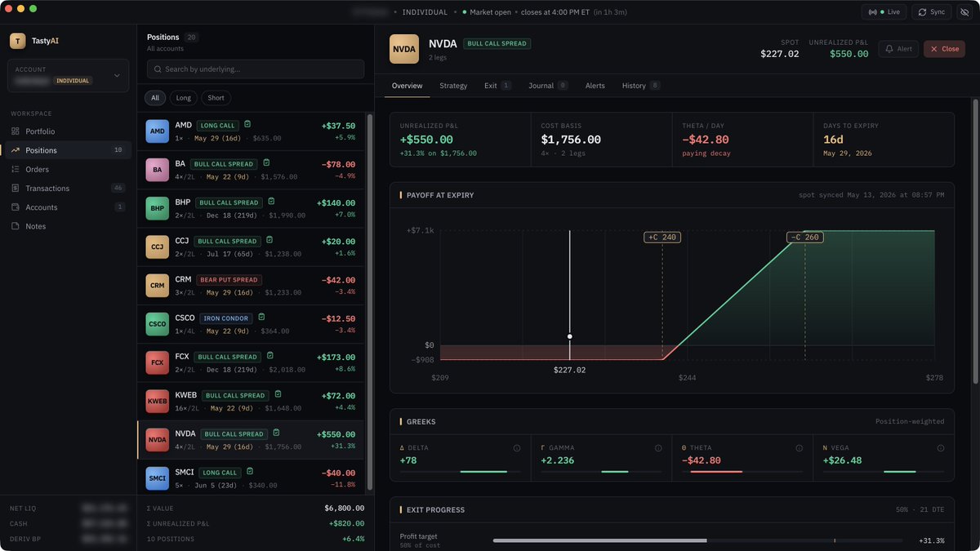The image size is (980, 551).
Task: Click the Vega info icon
Action: [x=941, y=448]
